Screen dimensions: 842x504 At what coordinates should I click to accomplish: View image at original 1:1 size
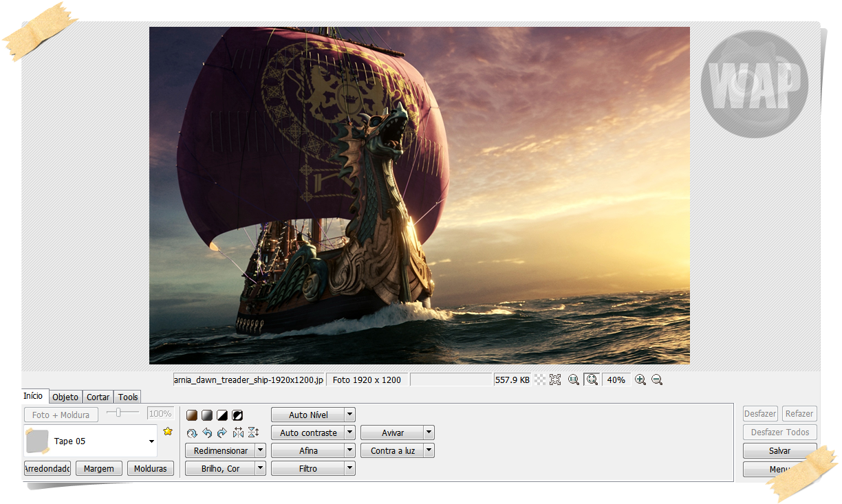point(574,380)
